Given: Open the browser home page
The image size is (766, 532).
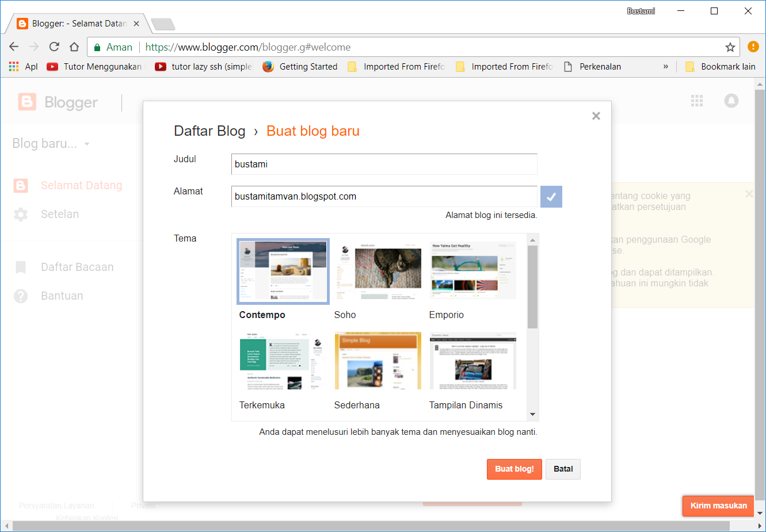Looking at the screenshot, I should [x=74, y=47].
